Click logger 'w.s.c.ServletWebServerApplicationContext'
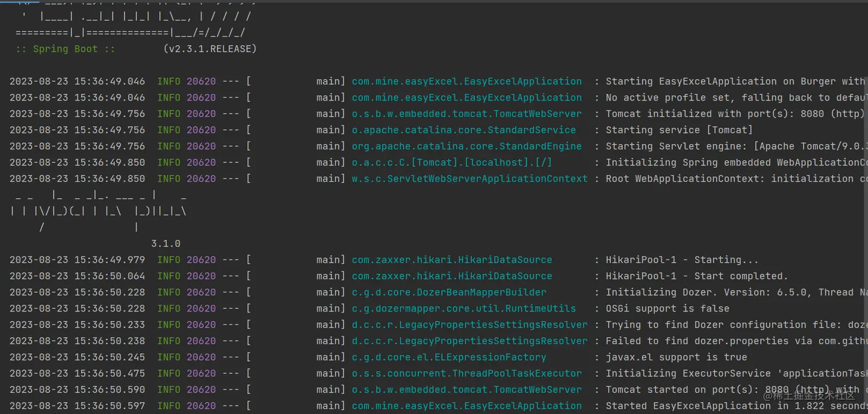 click(470, 178)
